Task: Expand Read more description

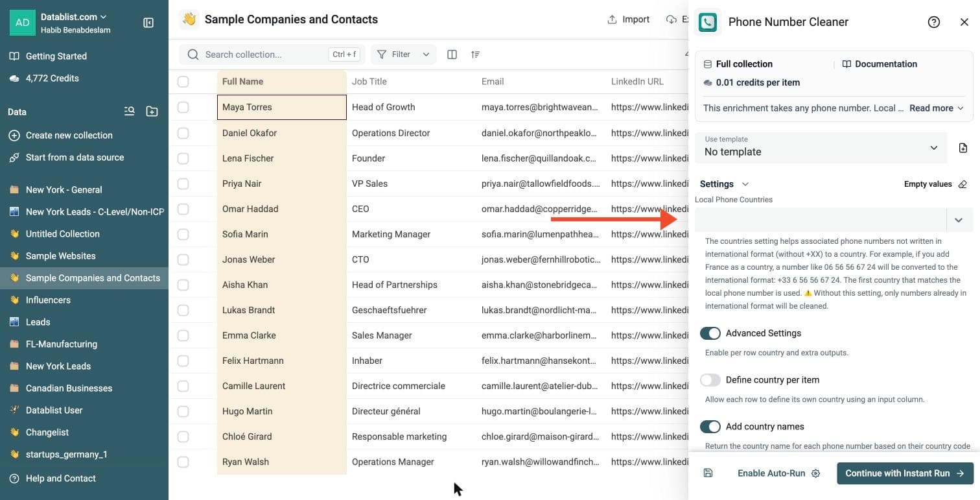Action: tap(936, 108)
